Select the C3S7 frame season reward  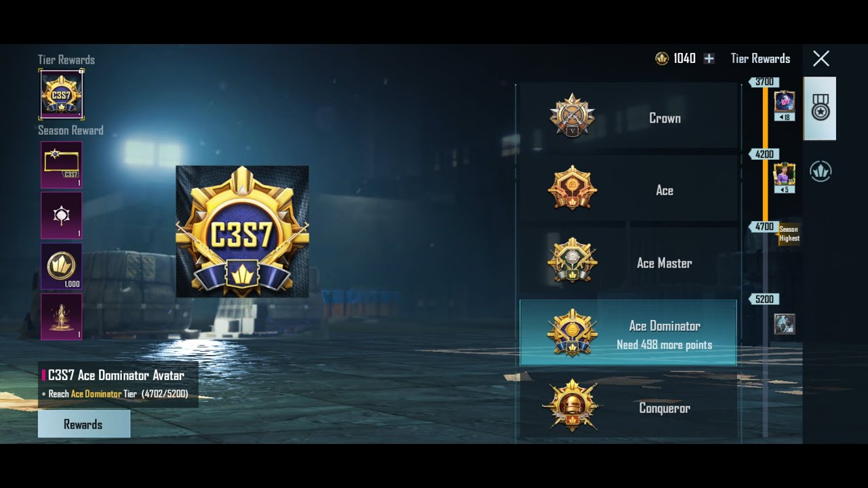pyautogui.click(x=61, y=165)
